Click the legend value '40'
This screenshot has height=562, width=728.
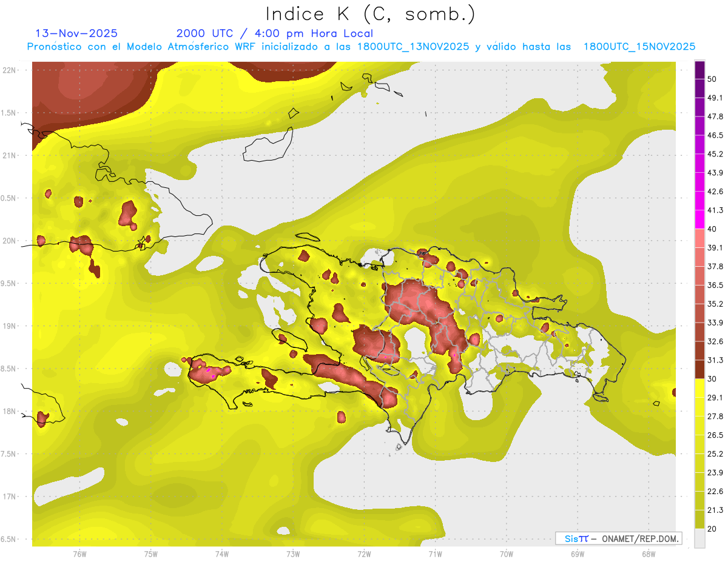(712, 229)
